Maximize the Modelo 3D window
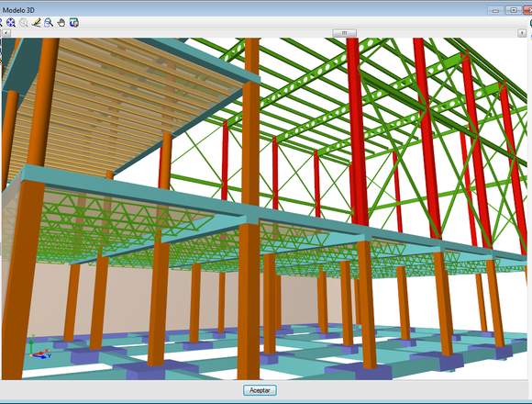 coord(514,10)
